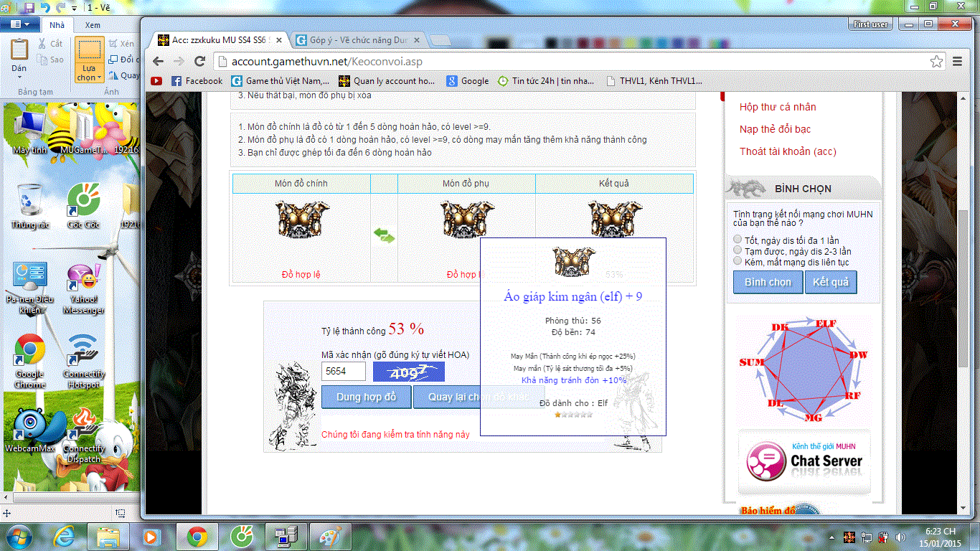The width and height of the screenshot is (980, 551).
Task: Open the Google bookmark
Action: click(x=468, y=81)
